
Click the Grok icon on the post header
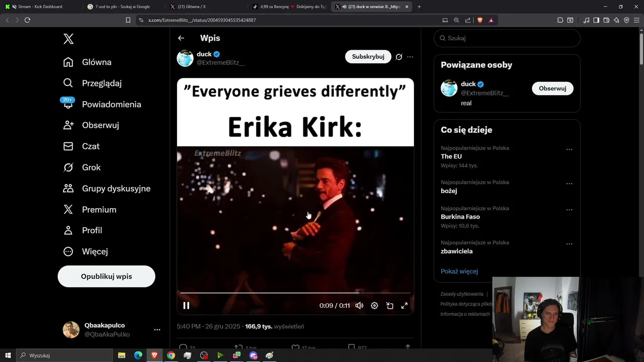[x=399, y=57]
